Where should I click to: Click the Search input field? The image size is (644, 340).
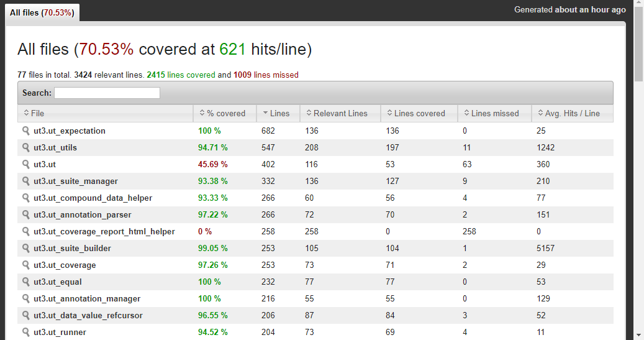coord(107,93)
